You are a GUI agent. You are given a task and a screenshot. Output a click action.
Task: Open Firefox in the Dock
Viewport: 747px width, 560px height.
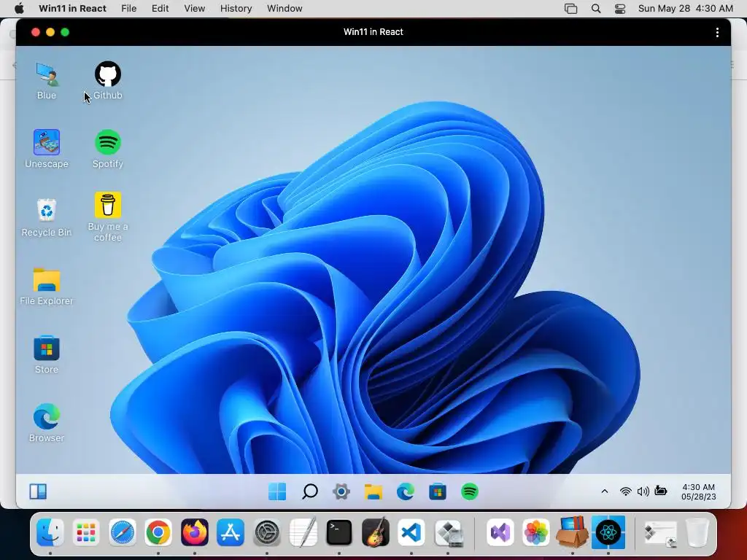[194, 532]
